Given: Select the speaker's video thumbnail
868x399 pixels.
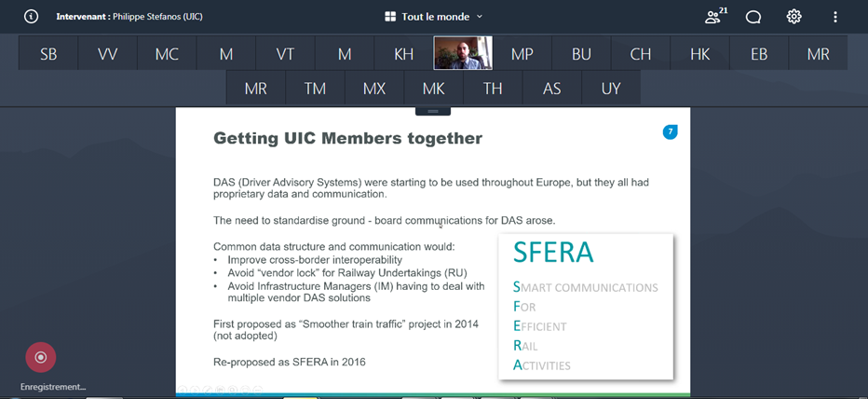Looking at the screenshot, I should [463, 53].
